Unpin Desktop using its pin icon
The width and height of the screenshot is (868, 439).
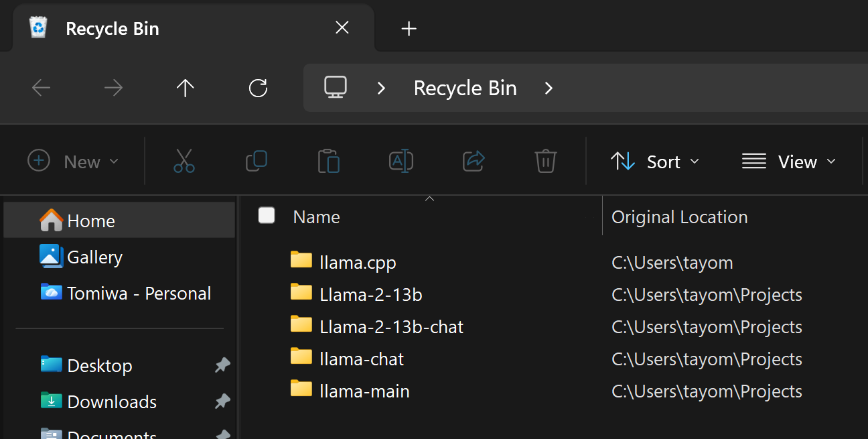pos(222,365)
